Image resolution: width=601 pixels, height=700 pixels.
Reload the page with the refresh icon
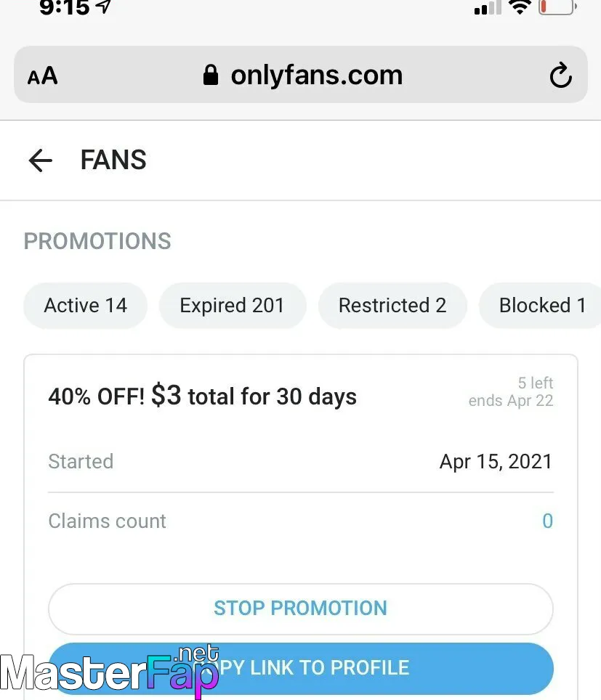pos(560,75)
